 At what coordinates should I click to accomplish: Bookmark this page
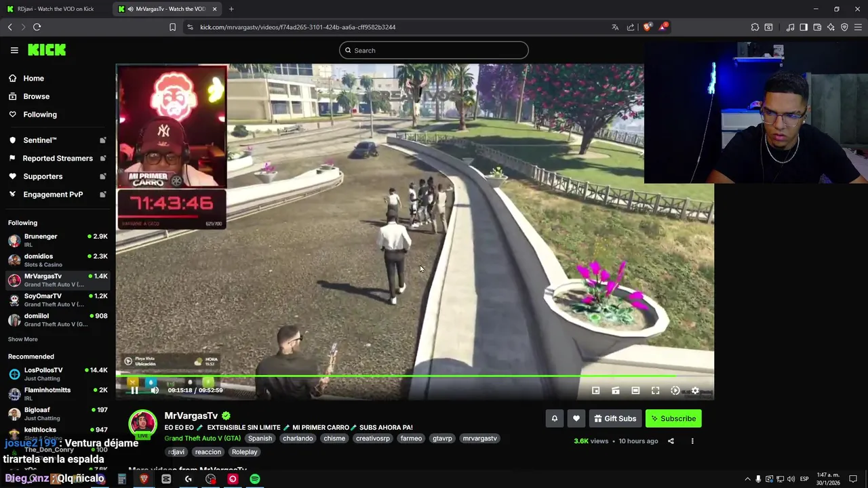pos(172,27)
